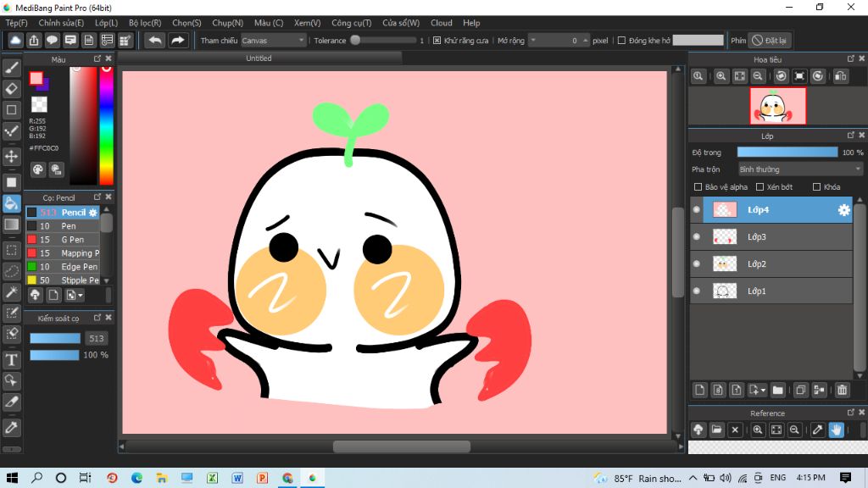Screen dimensions: 868x488
Task: Pick the Eyedropper tool
Action: (12, 425)
